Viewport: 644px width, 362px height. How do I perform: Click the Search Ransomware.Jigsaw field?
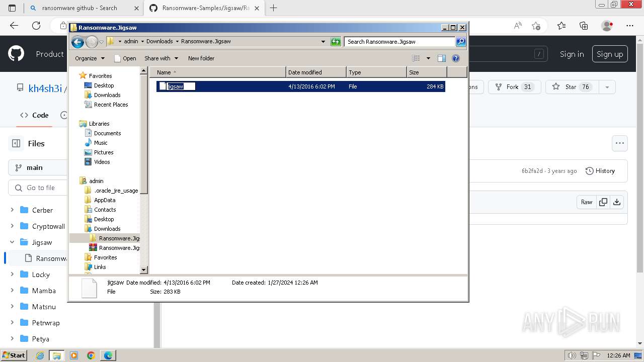(400, 42)
